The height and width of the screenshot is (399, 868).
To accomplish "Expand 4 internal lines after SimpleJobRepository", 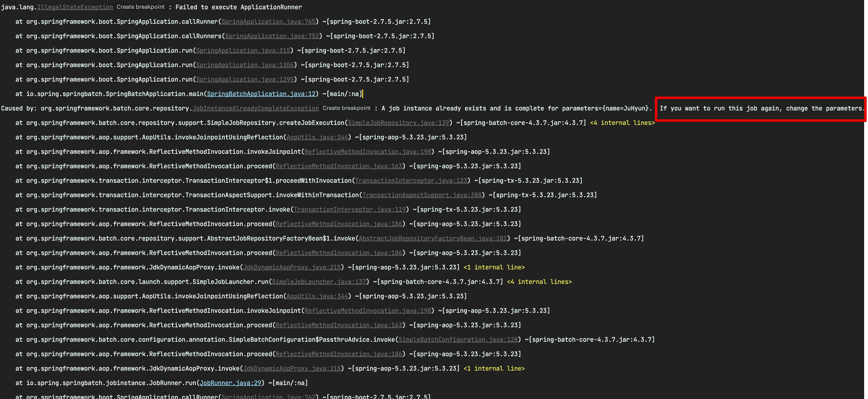I will pyautogui.click(x=622, y=123).
